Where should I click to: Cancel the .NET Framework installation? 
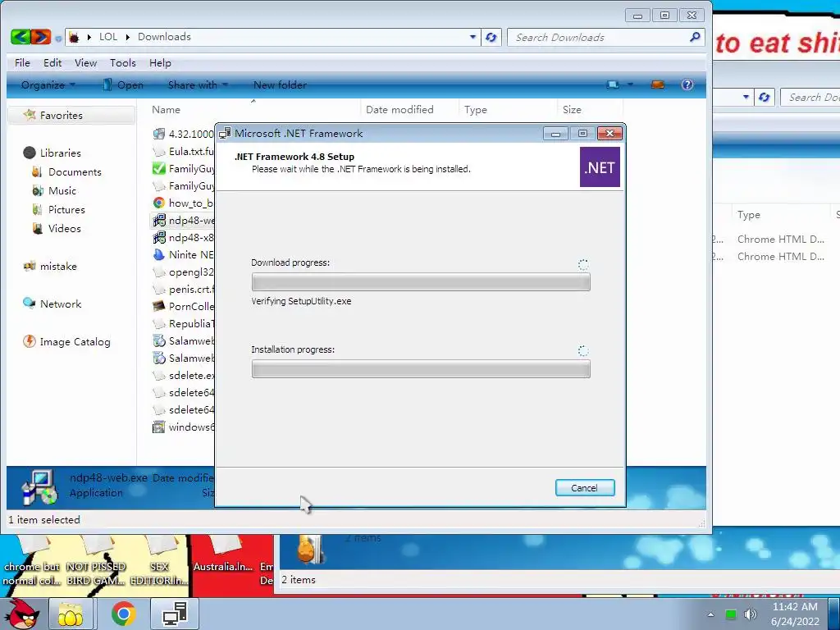click(584, 487)
